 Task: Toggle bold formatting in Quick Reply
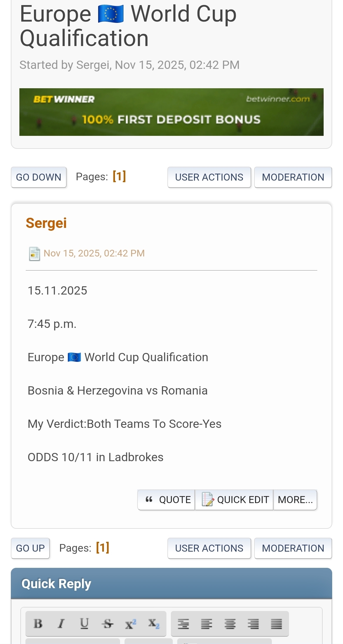[x=38, y=624]
